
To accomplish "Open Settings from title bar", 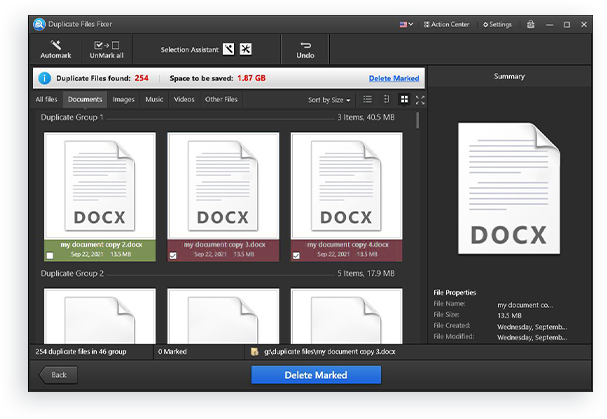I will click(x=497, y=24).
